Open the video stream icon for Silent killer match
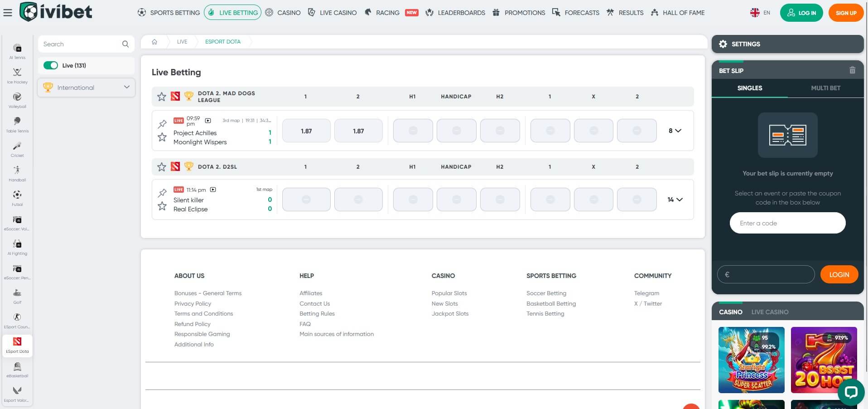 tap(213, 190)
